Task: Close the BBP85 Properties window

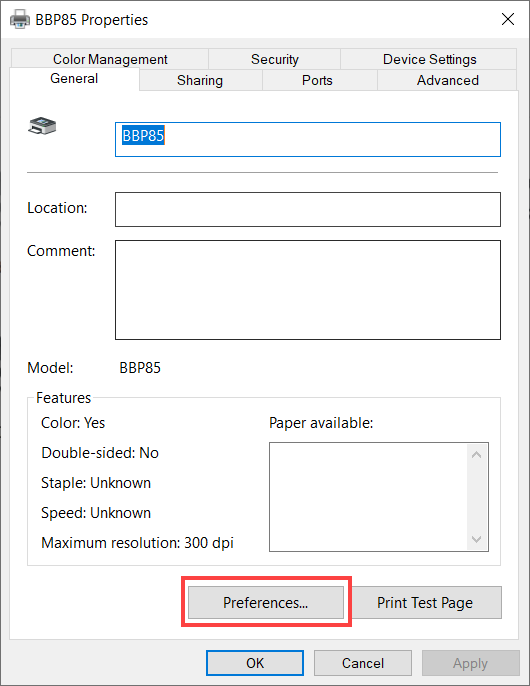Action: pos(508,19)
